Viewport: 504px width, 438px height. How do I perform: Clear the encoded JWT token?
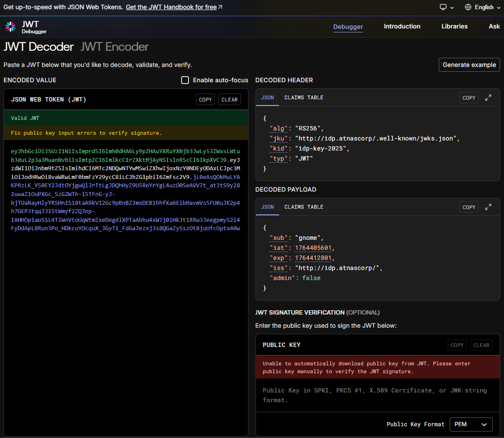pyautogui.click(x=229, y=100)
